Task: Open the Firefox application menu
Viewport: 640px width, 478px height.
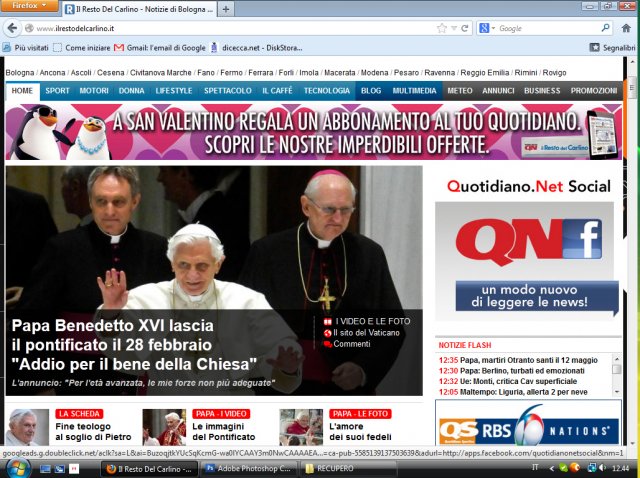Action: pos(29,5)
